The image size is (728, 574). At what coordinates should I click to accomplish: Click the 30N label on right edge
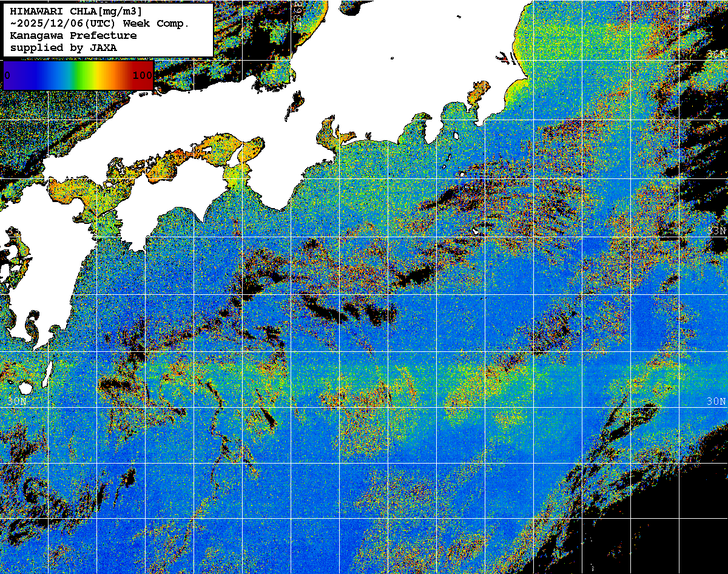[716, 402]
